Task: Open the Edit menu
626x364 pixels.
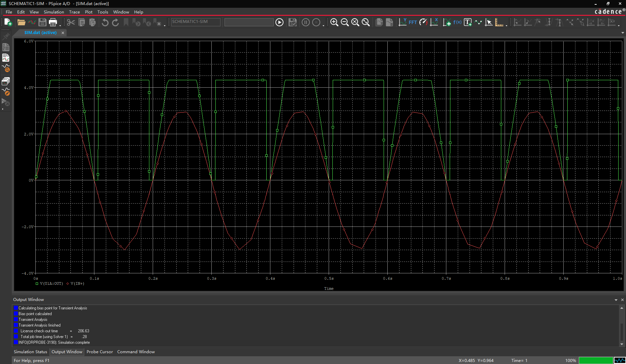Action: coord(21,12)
